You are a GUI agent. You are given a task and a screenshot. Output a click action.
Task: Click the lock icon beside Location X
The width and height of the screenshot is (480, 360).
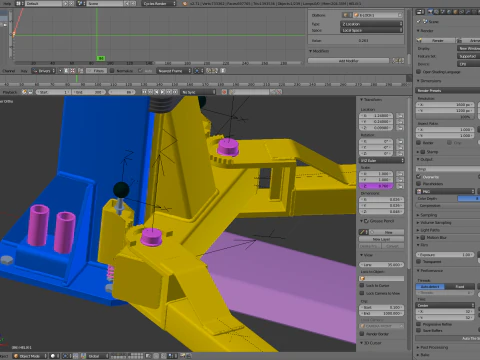[x=400, y=116]
